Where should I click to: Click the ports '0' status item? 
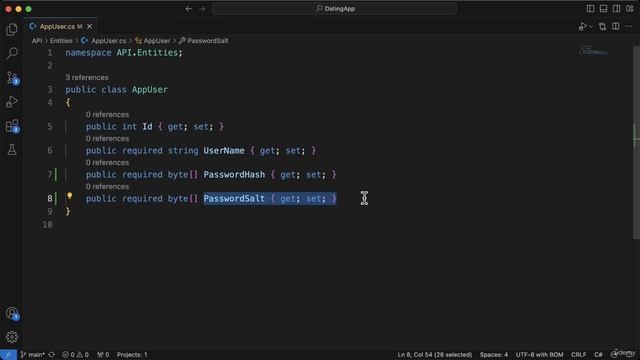point(103,355)
